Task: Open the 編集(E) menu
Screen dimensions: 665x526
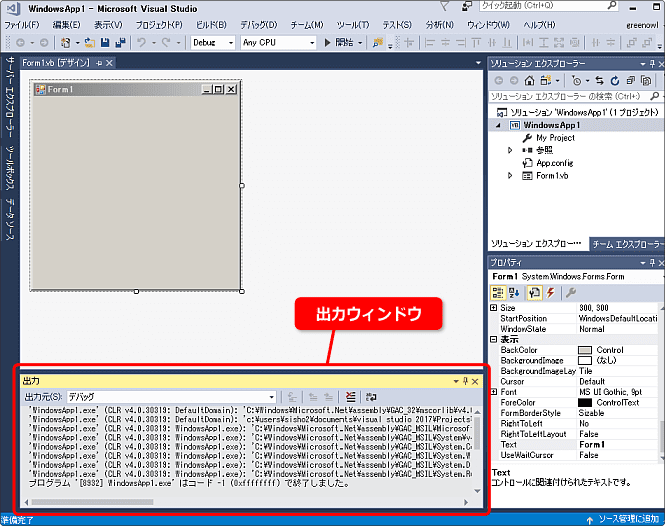Action: [67, 25]
